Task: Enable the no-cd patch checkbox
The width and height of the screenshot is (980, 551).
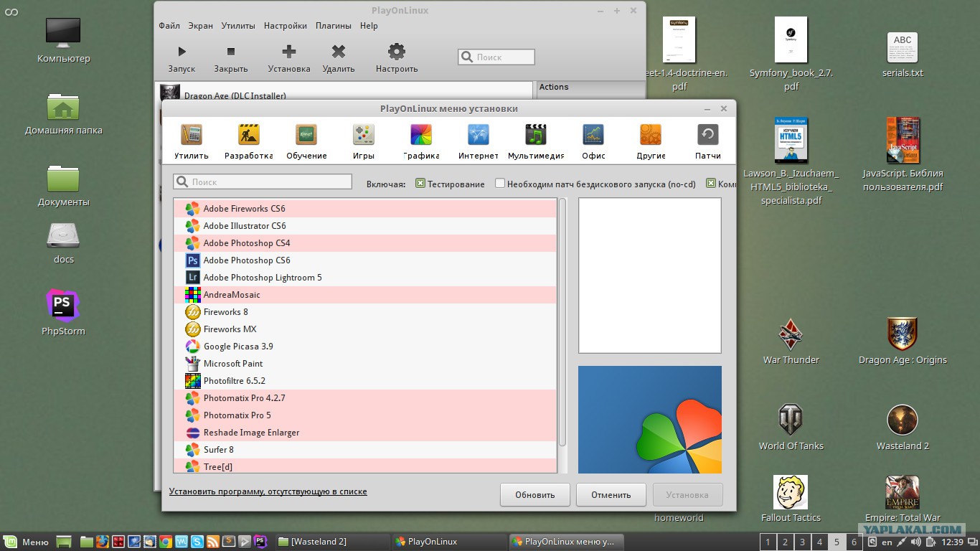Action: pyautogui.click(x=500, y=184)
